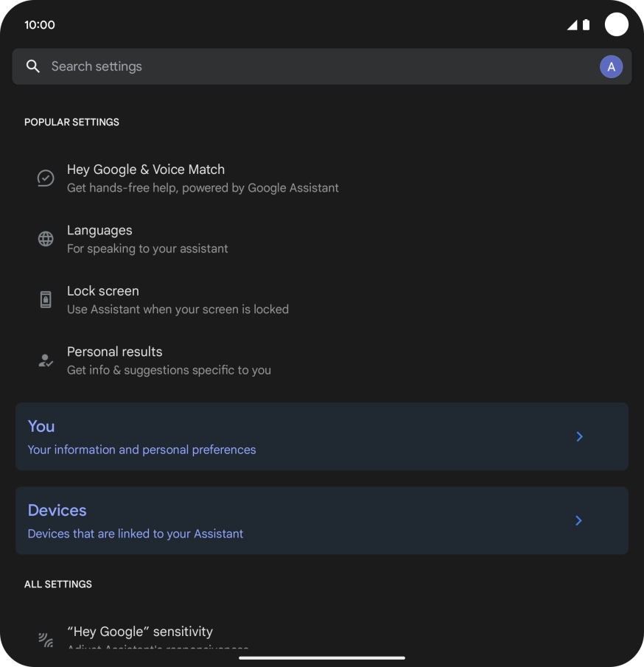644x667 pixels.
Task: Open Devices linked to your Assistant
Action: tap(136, 533)
